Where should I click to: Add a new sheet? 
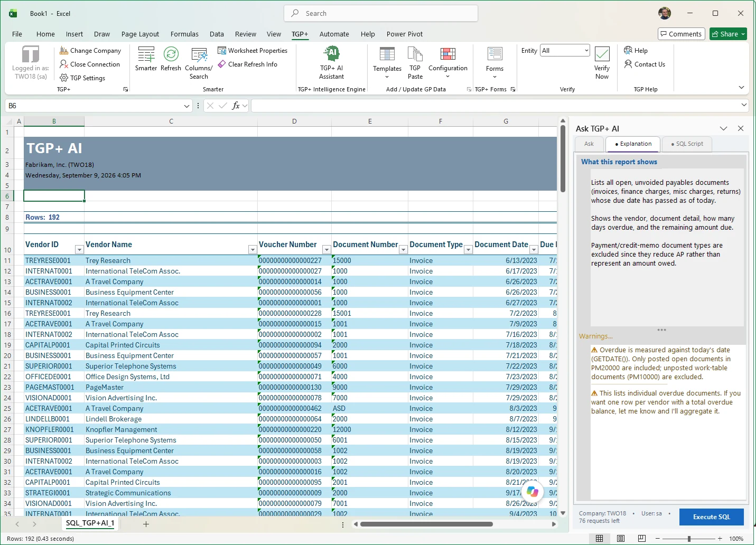(146, 524)
